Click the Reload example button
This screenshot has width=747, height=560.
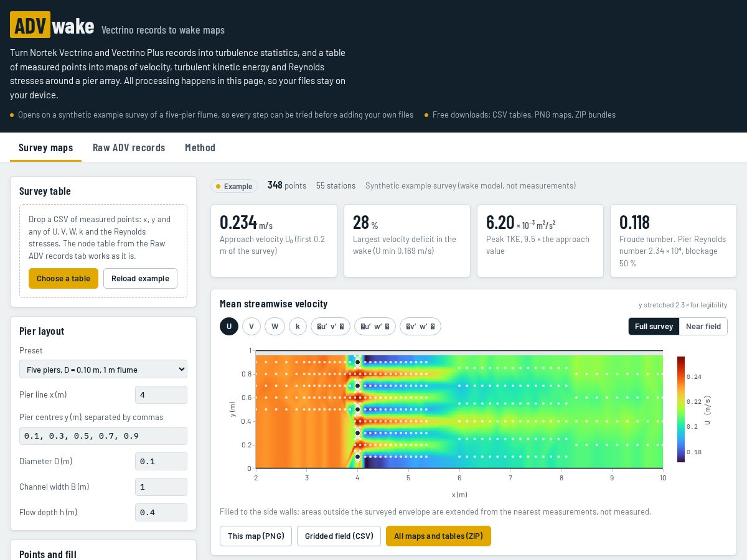pyautogui.click(x=140, y=278)
